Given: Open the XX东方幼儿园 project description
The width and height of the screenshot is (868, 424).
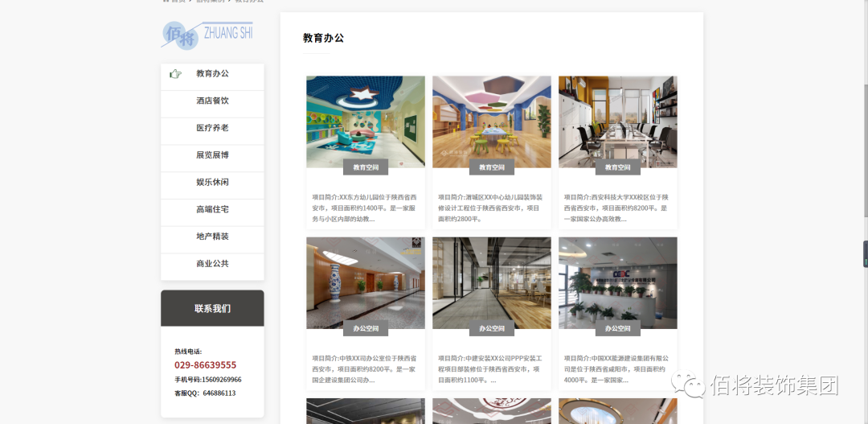Looking at the screenshot, I should (365, 208).
